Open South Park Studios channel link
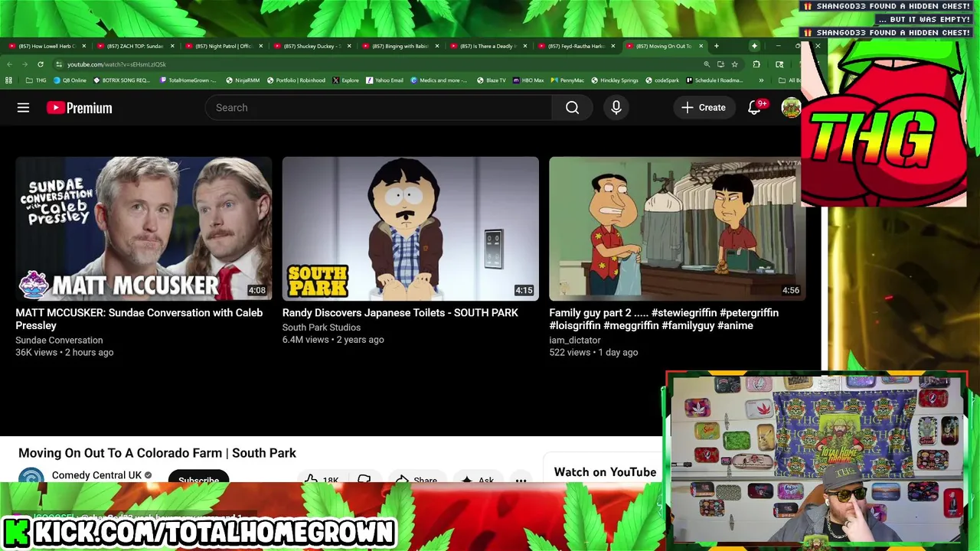Viewport: 980px width, 551px height. point(322,327)
